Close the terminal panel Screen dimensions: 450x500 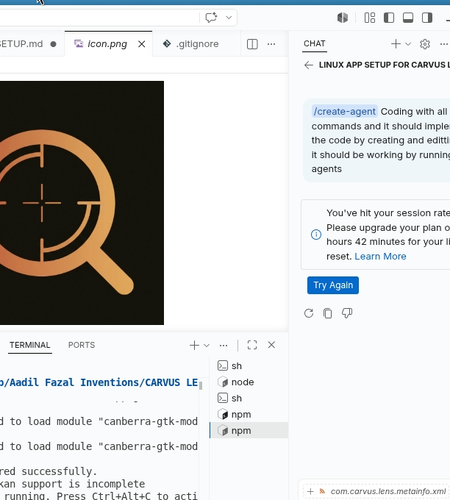tap(272, 345)
